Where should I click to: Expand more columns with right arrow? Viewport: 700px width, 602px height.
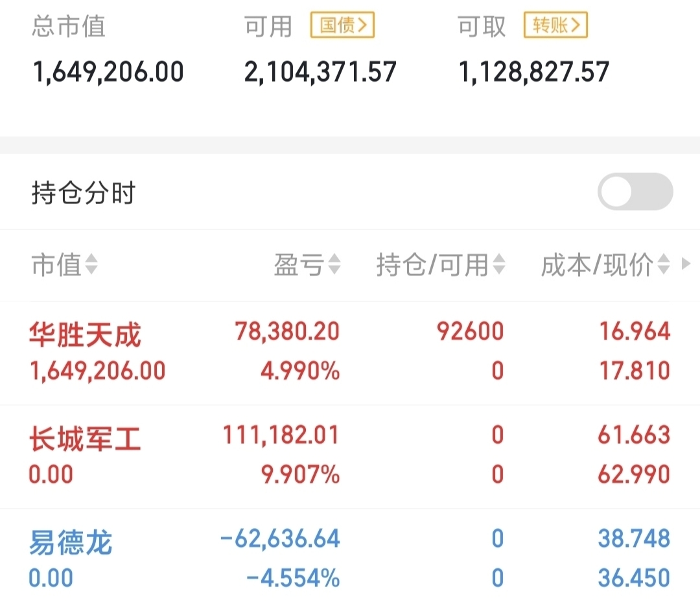click(x=686, y=264)
